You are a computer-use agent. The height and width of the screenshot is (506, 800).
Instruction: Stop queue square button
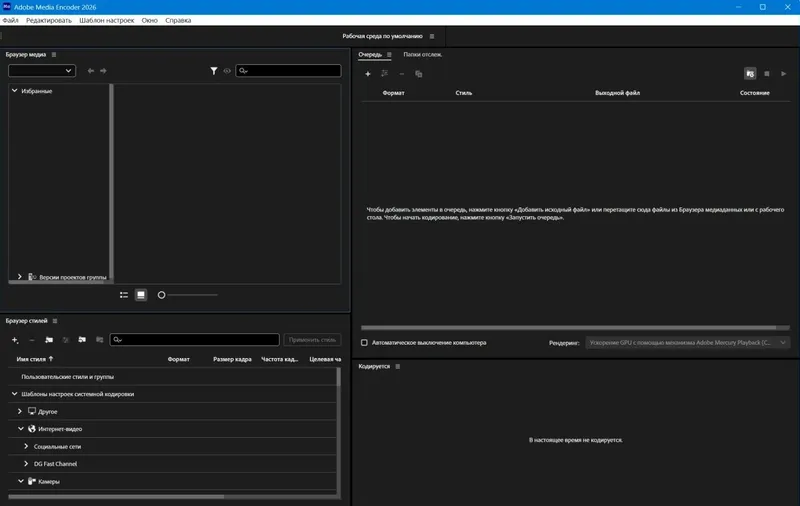[x=767, y=74]
